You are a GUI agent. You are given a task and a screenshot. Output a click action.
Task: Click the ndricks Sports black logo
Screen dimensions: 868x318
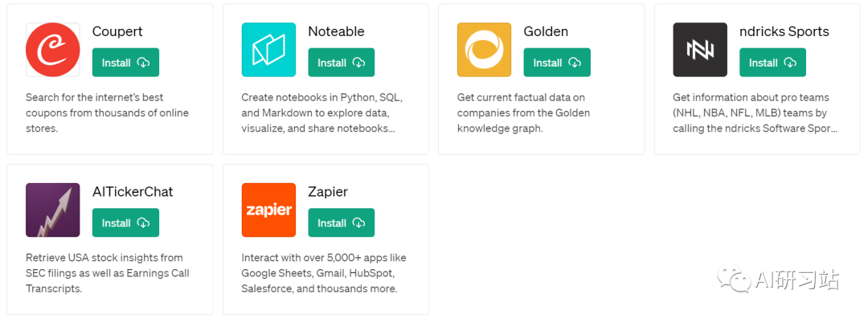pyautogui.click(x=700, y=50)
